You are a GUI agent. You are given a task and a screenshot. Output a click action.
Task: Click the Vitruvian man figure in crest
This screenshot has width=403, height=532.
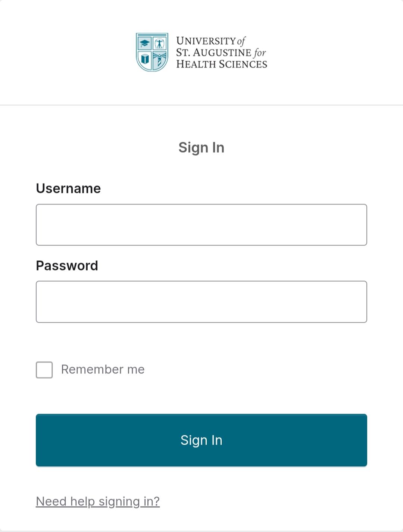(160, 43)
